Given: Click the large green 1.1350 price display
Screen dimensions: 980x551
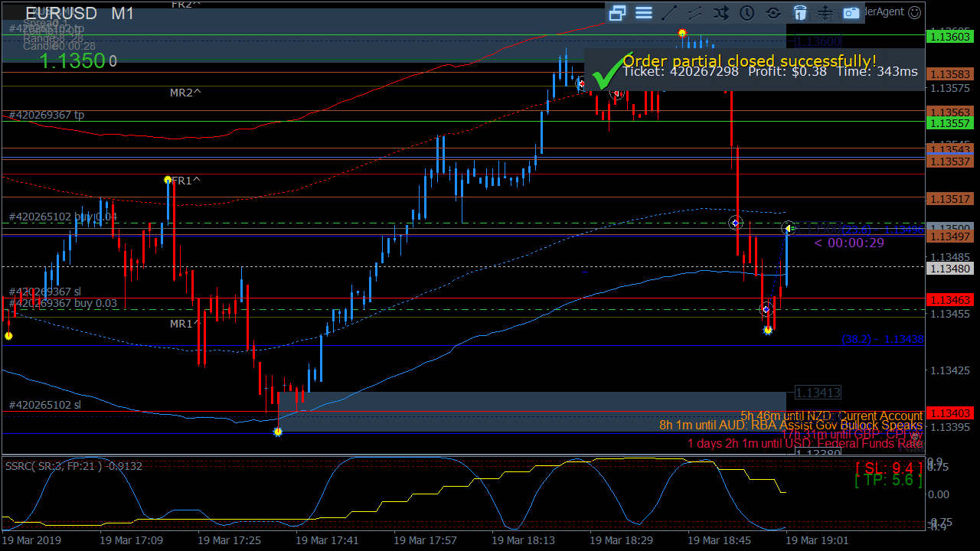Looking at the screenshot, I should 72,61.
